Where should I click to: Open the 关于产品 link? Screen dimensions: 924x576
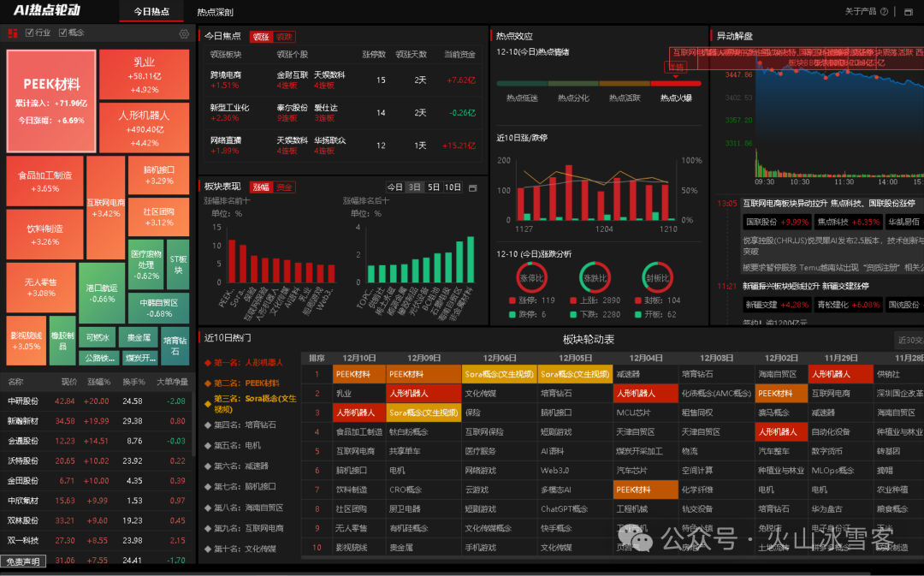coord(861,11)
